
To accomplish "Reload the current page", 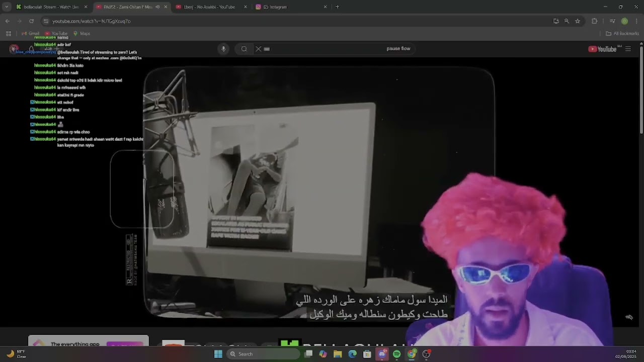I will pyautogui.click(x=31, y=21).
